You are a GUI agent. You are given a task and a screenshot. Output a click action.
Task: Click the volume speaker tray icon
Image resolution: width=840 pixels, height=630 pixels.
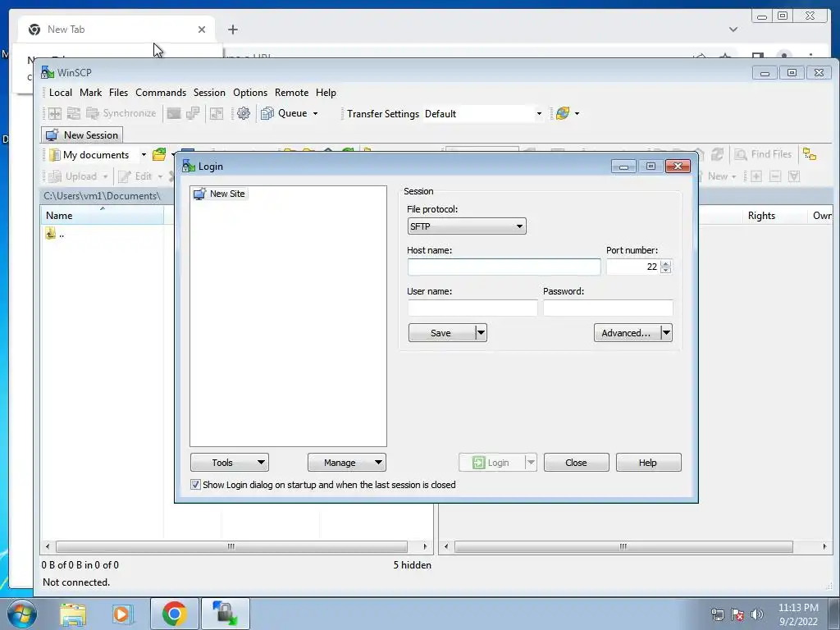pos(757,614)
